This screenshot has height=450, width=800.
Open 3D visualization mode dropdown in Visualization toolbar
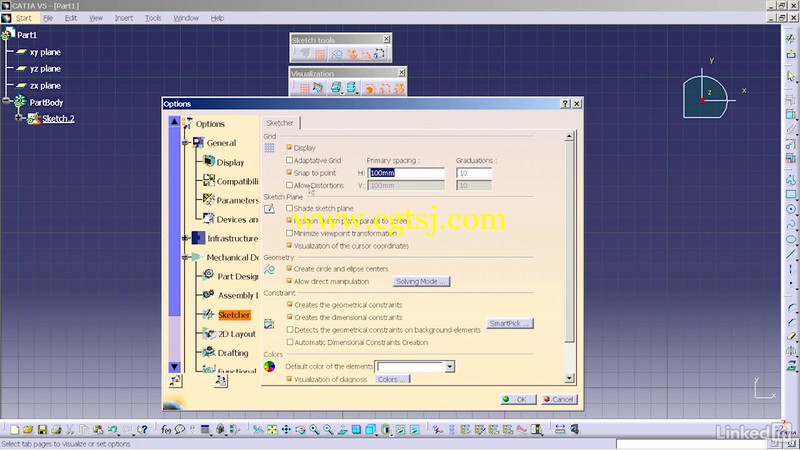point(342,93)
